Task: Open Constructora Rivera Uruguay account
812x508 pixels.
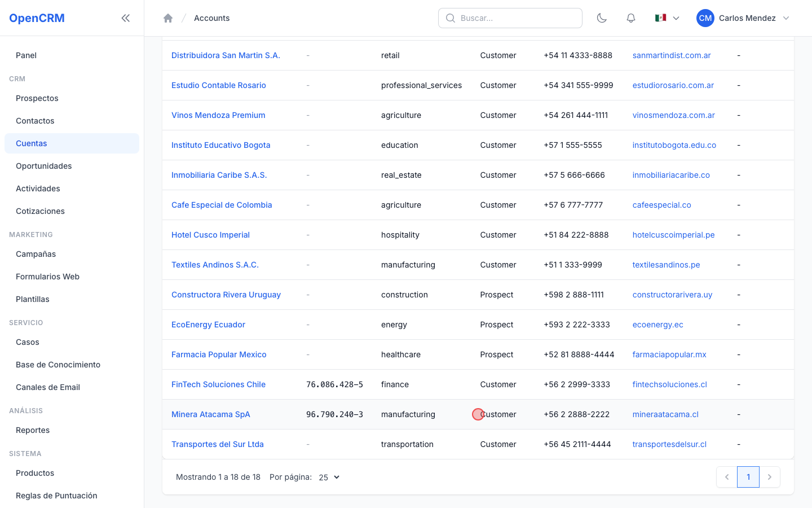Action: pos(226,295)
